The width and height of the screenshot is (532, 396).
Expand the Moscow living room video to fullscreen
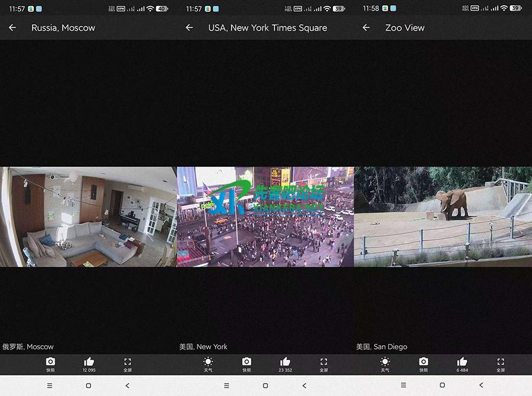[x=128, y=363]
